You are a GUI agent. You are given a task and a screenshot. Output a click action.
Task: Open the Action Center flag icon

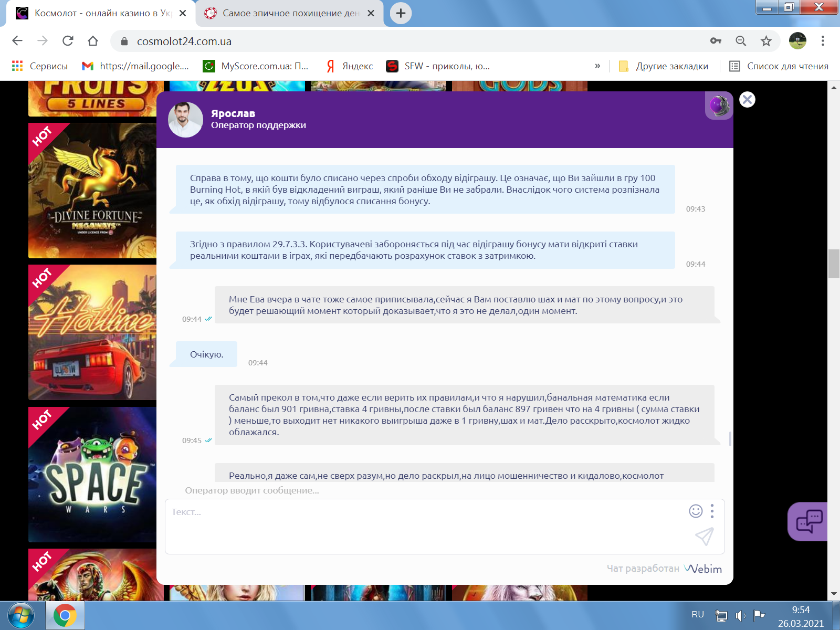[759, 615]
